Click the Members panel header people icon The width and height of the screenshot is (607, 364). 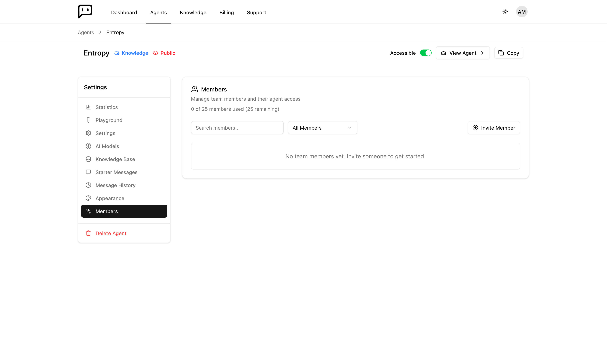[x=195, y=89]
